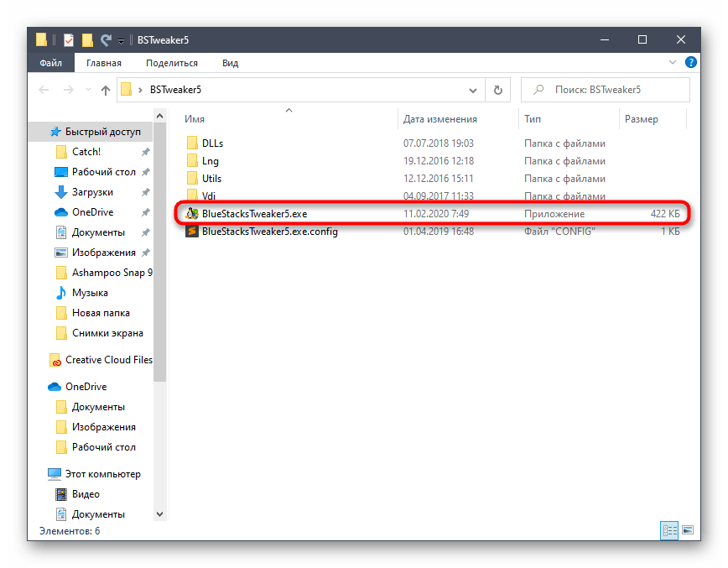Expand the address bar chevron before BSTweaker5

point(140,90)
